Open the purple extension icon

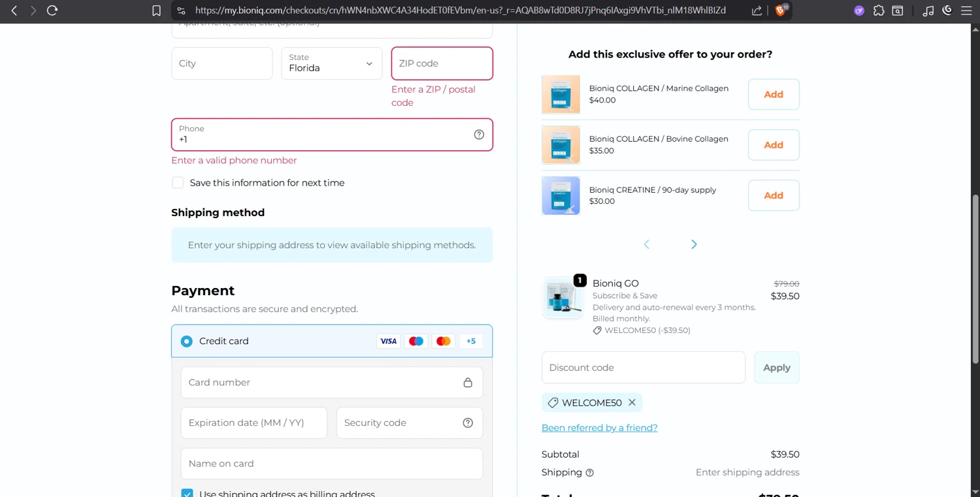tap(859, 10)
